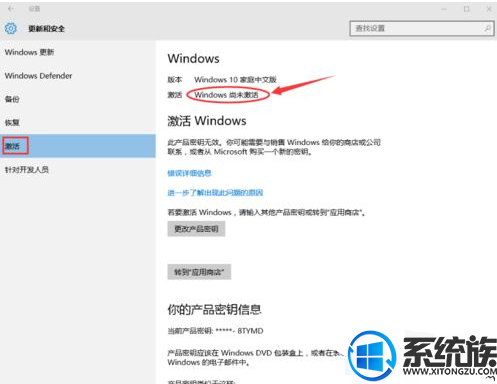497x384 pixels.
Task: Click the Windows 尚未激活 status text
Action: click(226, 95)
